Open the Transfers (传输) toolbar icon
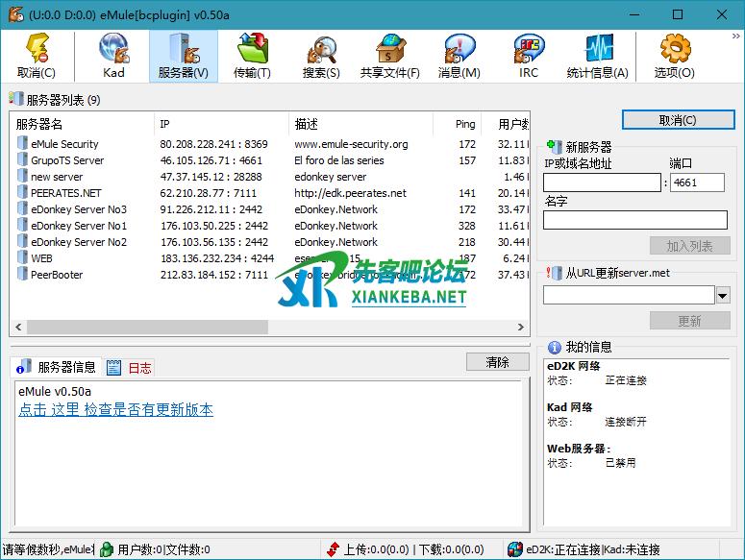745x560 pixels. click(252, 56)
